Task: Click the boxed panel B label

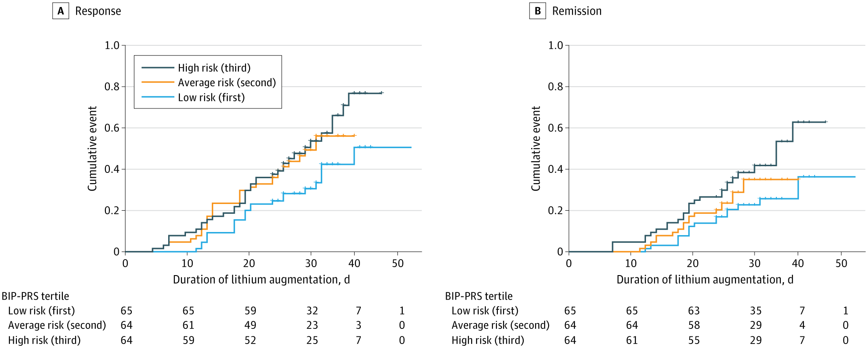Action: pyautogui.click(x=537, y=11)
